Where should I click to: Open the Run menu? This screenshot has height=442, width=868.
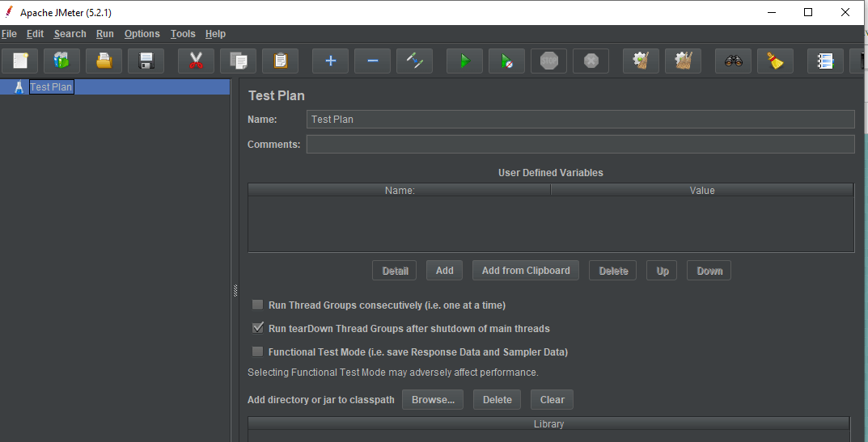pyautogui.click(x=104, y=34)
